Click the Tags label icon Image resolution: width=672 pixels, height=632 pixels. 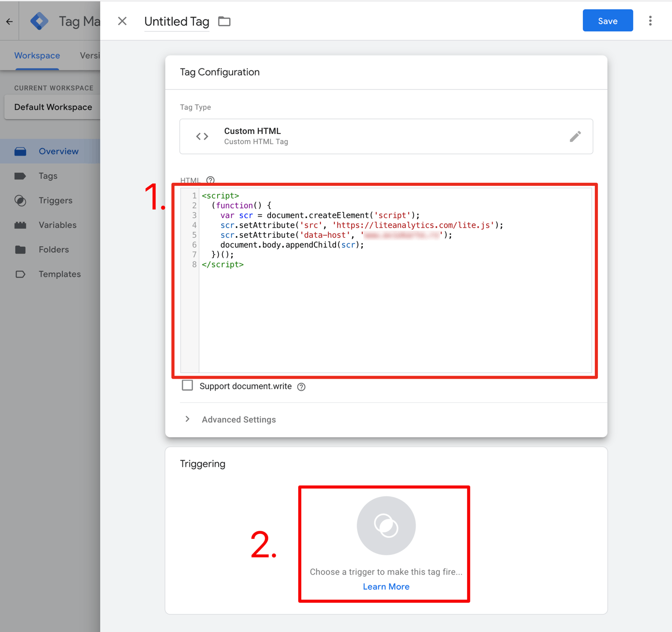[20, 176]
